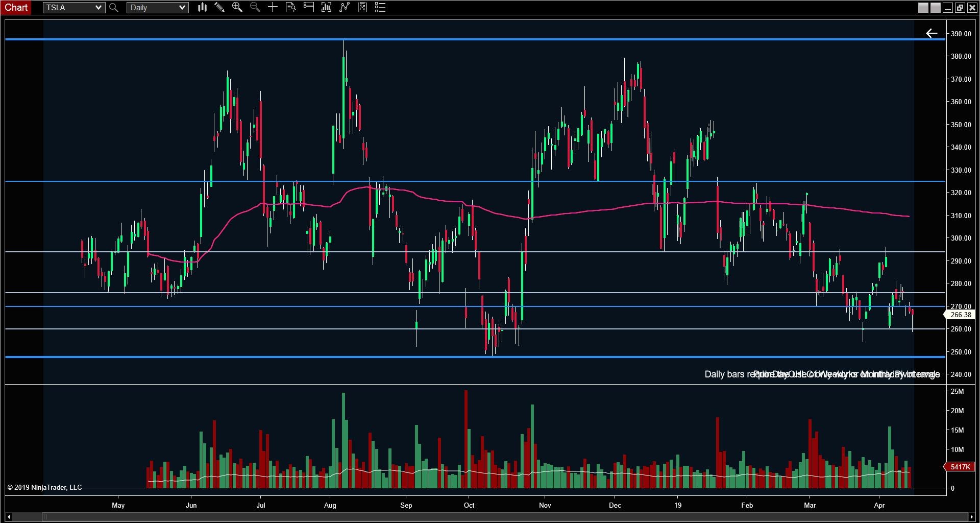Image resolution: width=980 pixels, height=523 pixels.
Task: Click the 300.00 price axis label
Action: click(x=961, y=238)
